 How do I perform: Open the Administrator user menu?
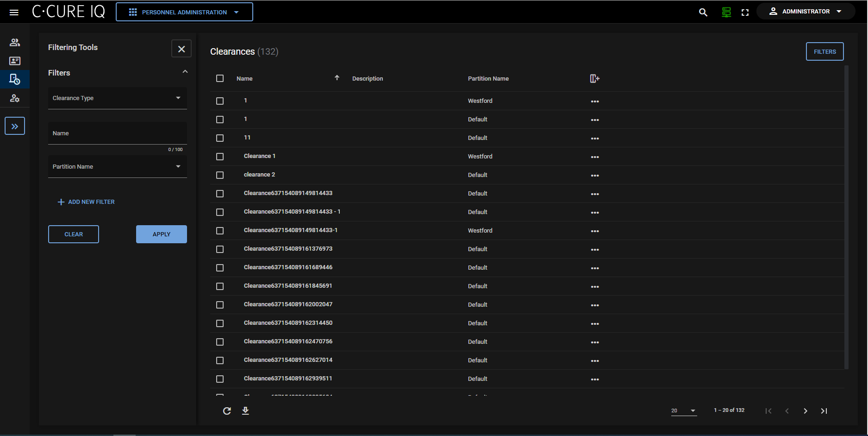[x=806, y=12]
